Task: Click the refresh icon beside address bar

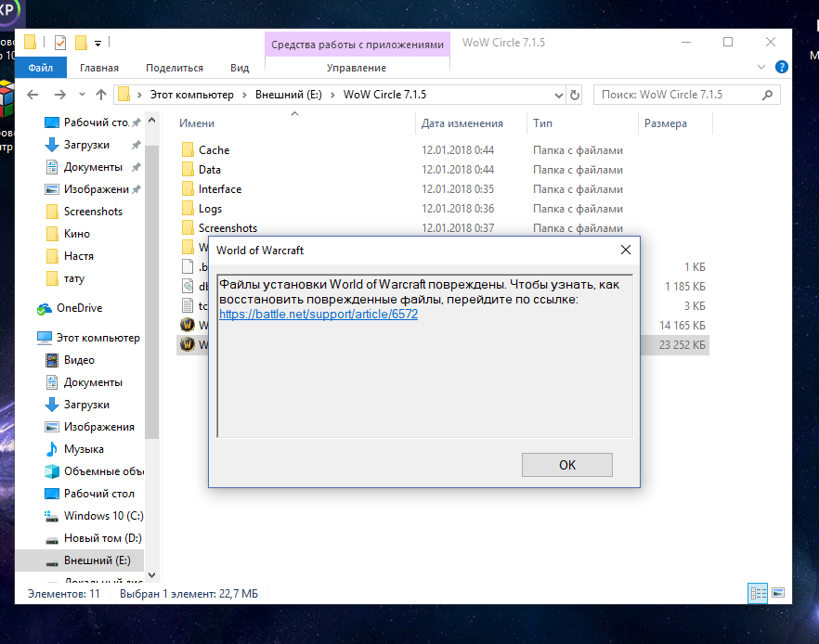Action: point(575,95)
